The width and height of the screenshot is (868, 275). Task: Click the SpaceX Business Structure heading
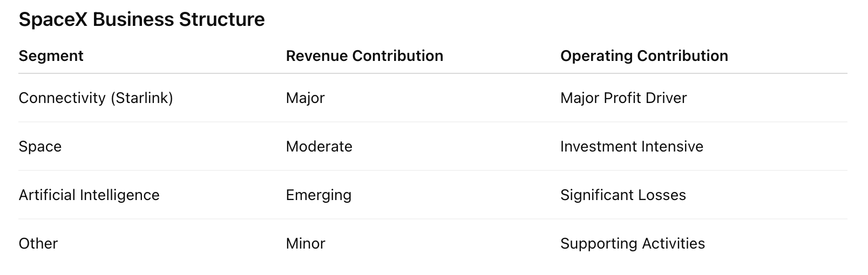tap(141, 19)
